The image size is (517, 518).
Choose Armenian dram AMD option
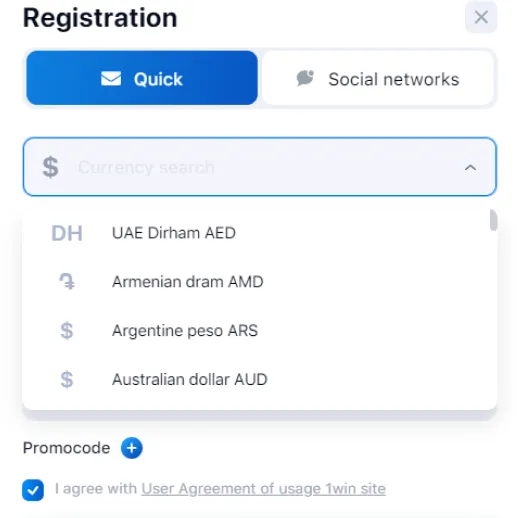(259, 282)
